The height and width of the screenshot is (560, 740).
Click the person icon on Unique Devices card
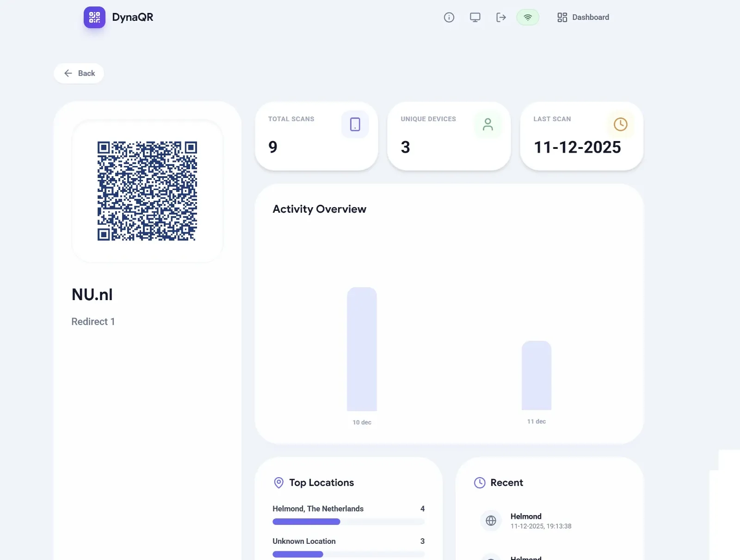click(x=487, y=124)
